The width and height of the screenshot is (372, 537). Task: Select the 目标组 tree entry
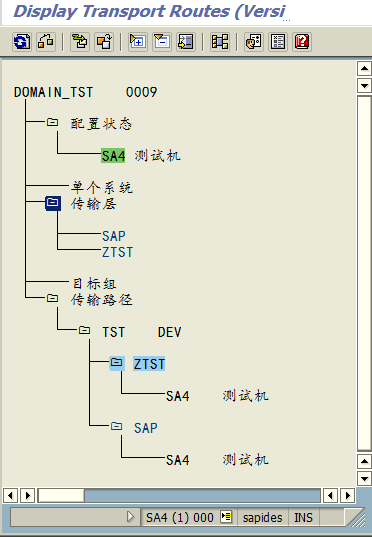[x=94, y=284]
